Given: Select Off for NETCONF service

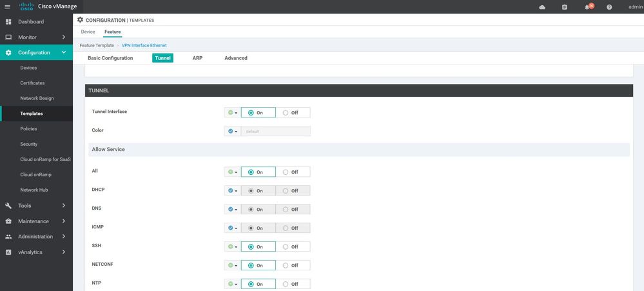Looking at the screenshot, I should point(293,265).
